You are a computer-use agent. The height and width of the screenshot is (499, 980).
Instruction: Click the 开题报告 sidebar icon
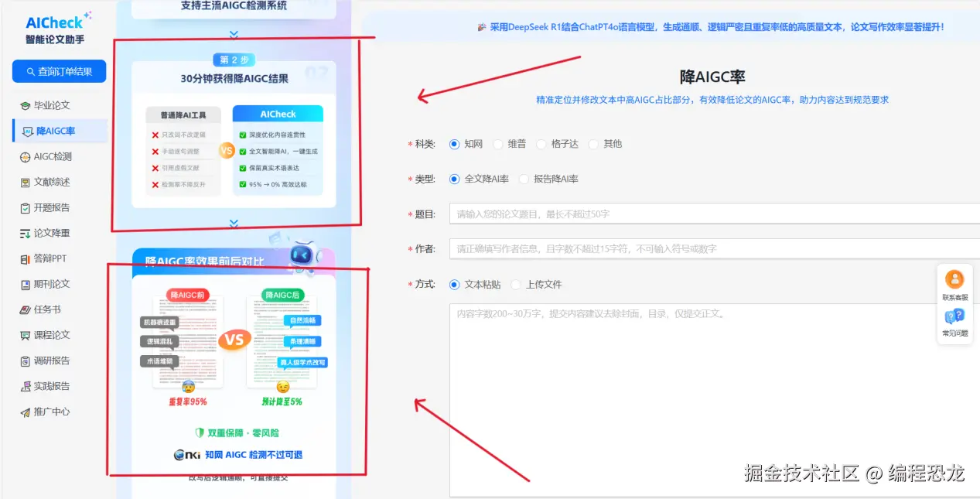(26, 207)
